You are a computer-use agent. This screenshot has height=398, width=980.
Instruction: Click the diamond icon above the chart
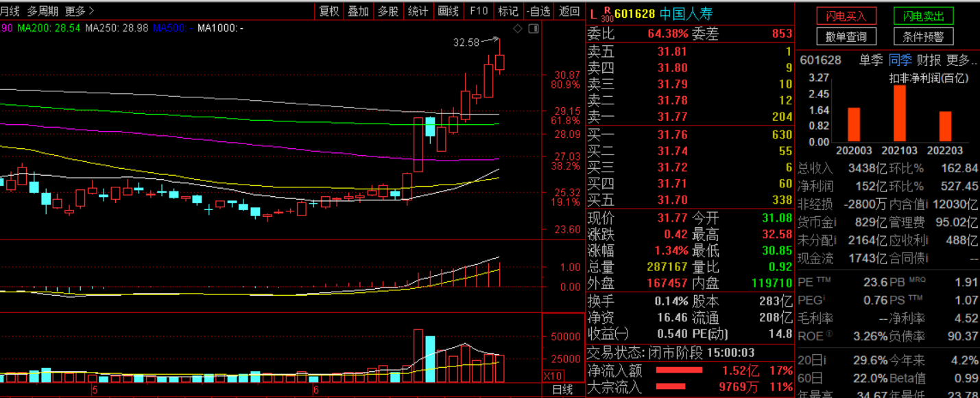[518, 28]
